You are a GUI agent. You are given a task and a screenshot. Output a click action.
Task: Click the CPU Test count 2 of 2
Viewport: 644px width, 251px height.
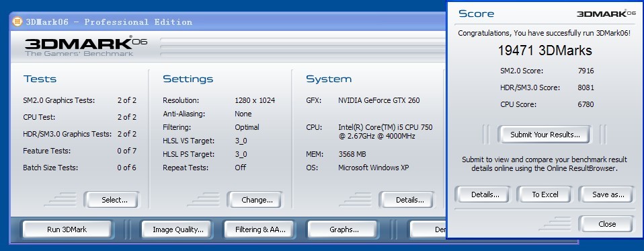pos(127,117)
